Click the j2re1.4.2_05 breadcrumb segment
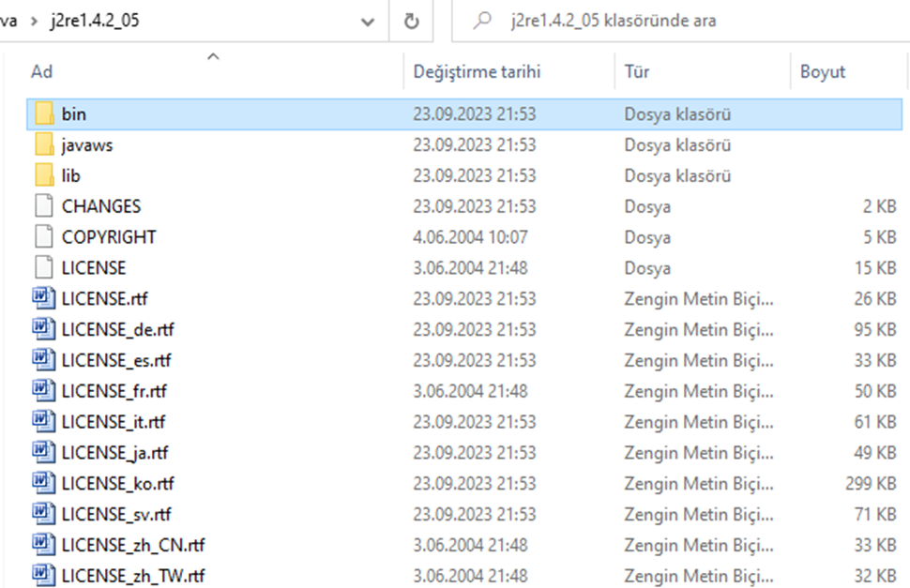910x588 pixels. [x=95, y=21]
